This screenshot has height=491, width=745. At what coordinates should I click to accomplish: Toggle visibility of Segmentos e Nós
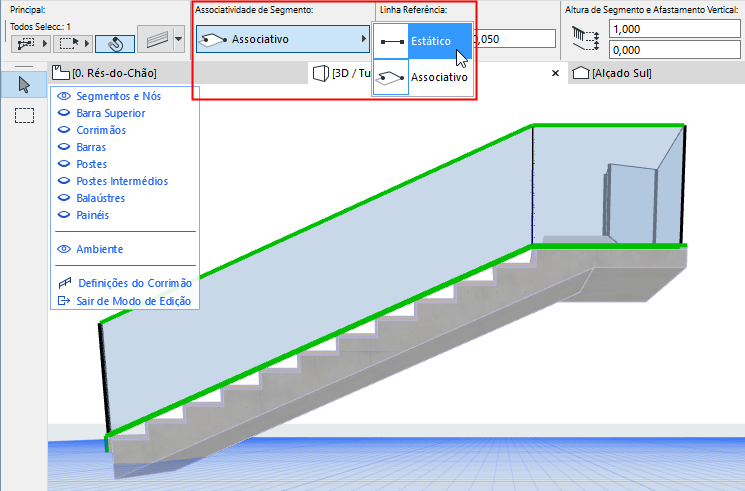(x=64, y=96)
